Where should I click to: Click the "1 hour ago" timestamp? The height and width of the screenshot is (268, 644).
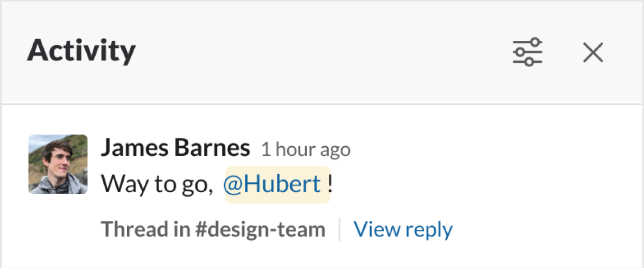pyautogui.click(x=306, y=150)
